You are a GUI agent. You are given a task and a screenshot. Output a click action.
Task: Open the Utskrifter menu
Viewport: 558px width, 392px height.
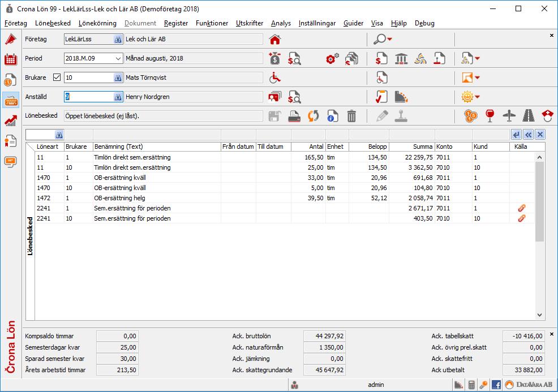[250, 23]
